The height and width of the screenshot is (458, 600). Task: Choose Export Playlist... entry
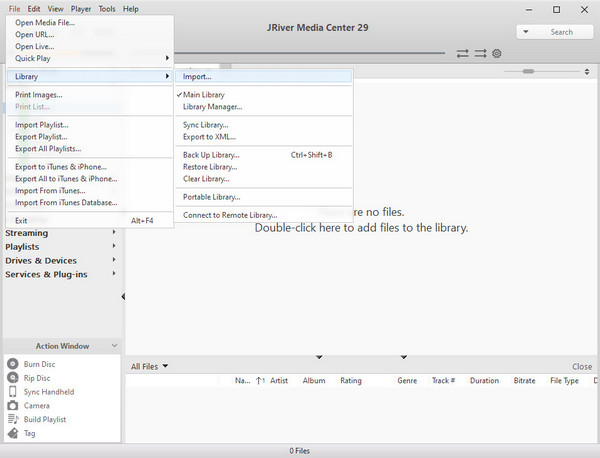pyautogui.click(x=90, y=137)
